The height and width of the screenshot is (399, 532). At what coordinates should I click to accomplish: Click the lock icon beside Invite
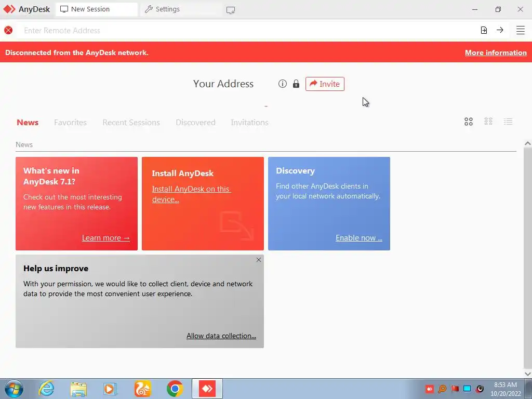tap(296, 84)
